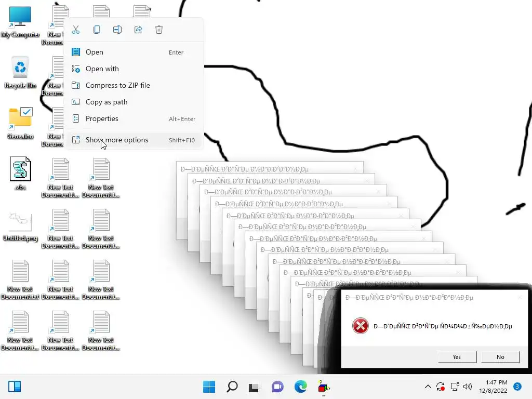
Task: Choose Open from the context menu
Action: (x=134, y=52)
